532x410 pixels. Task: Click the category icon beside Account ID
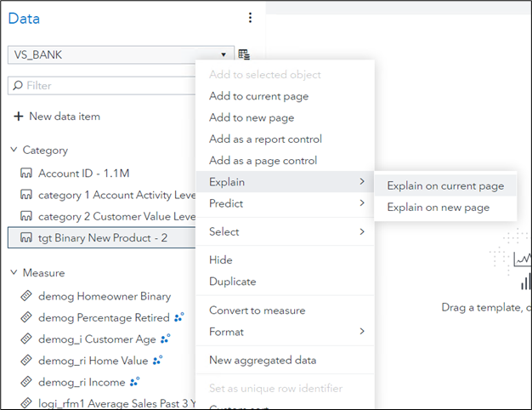coord(25,174)
